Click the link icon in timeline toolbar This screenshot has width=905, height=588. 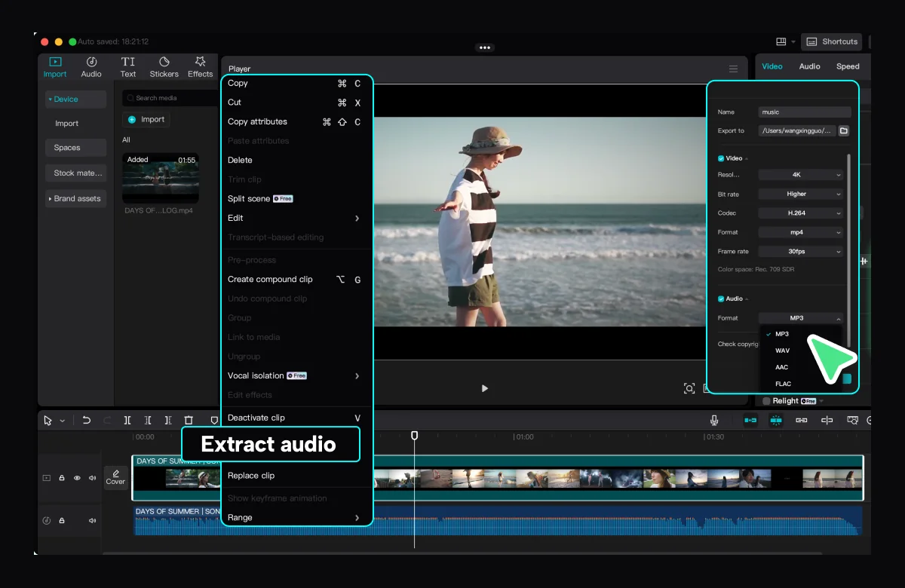pyautogui.click(x=802, y=420)
